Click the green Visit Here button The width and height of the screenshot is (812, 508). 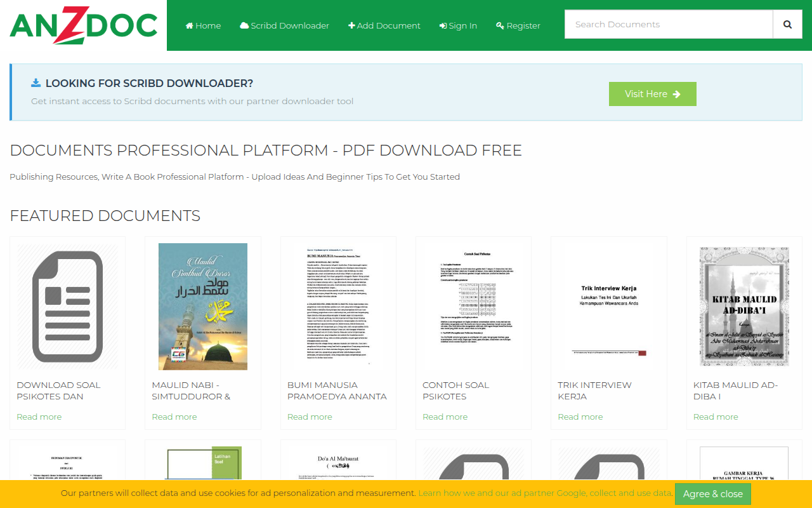(x=652, y=94)
